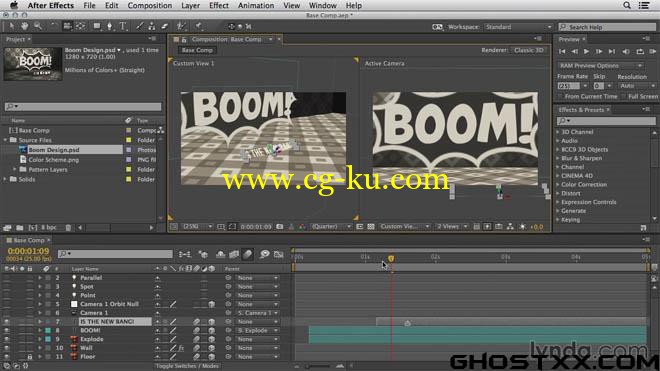
Task: Open the 2 Views layout dropdown
Action: pyautogui.click(x=452, y=227)
